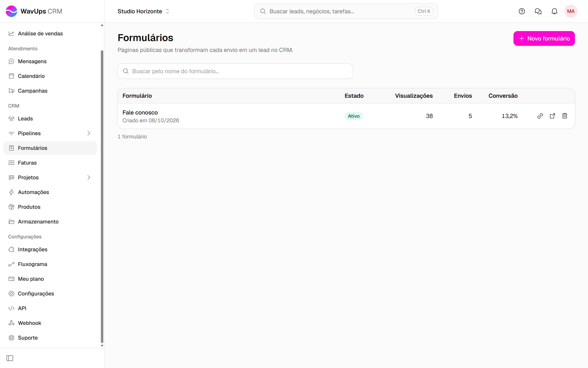The image size is (588, 368).
Task: Open Armazenamento label in sidebar
Action: [38, 221]
